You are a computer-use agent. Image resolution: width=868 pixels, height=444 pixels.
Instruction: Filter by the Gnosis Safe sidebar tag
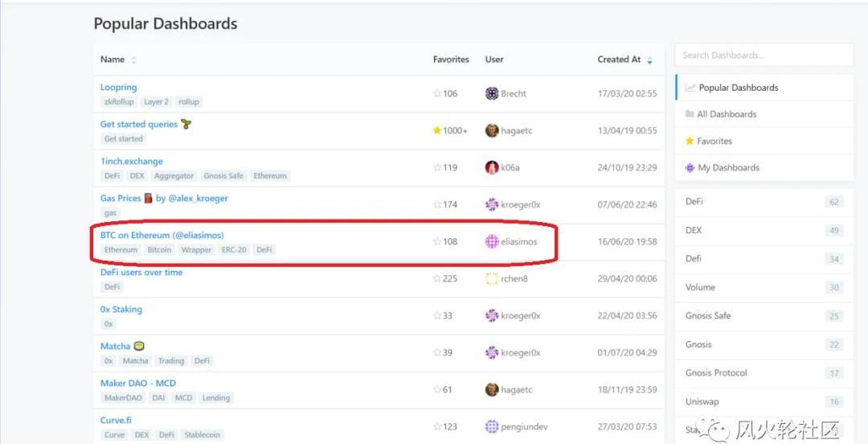(x=764, y=316)
